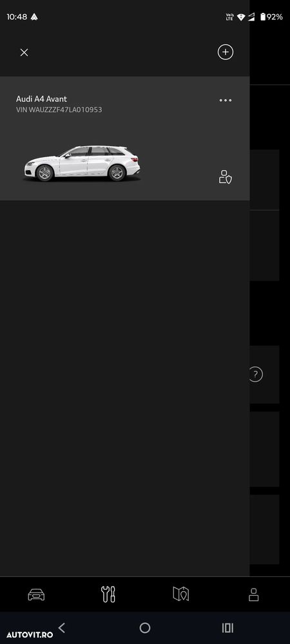The width and height of the screenshot is (290, 644).
Task: Tap the help question mark icon
Action: click(x=255, y=374)
